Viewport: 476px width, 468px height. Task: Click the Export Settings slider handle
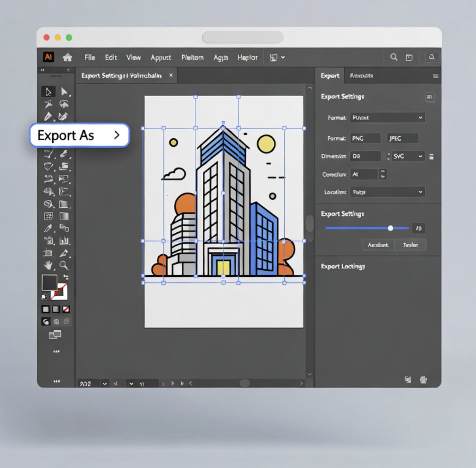tap(390, 228)
